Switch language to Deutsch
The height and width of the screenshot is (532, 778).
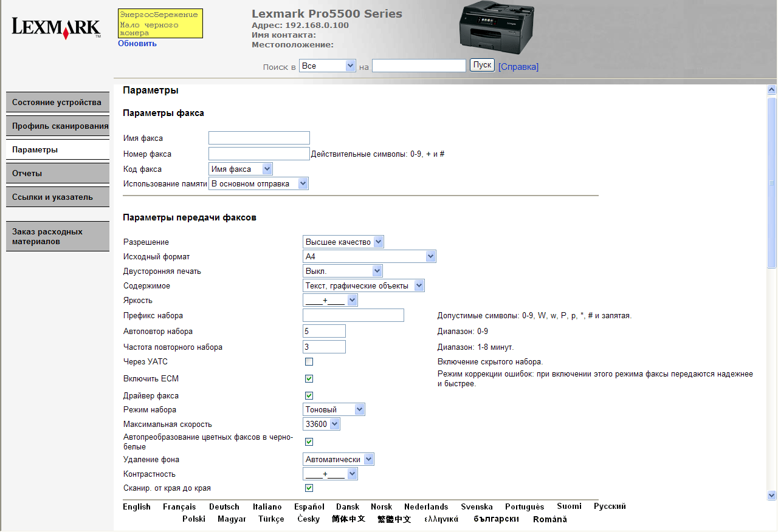224,506
